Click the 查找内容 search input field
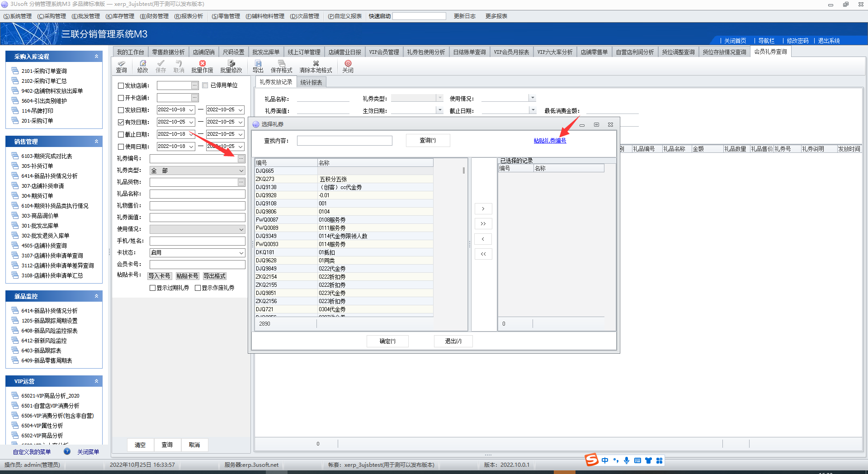Screen dimensions: 868x474 pyautogui.click(x=344, y=141)
